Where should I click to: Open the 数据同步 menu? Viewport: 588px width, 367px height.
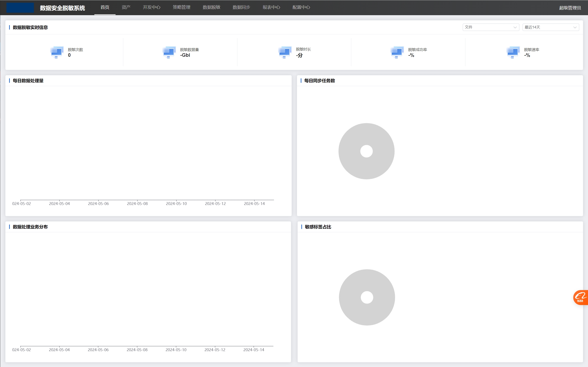pos(241,7)
